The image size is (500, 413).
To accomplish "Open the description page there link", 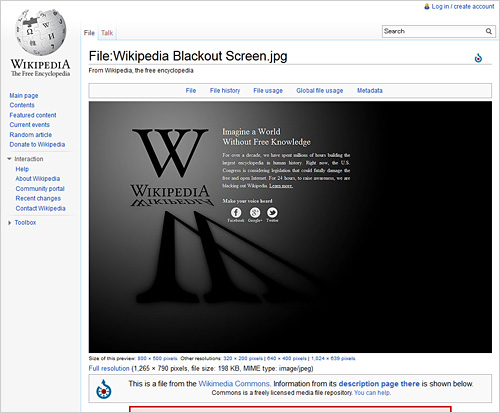I will (379, 384).
